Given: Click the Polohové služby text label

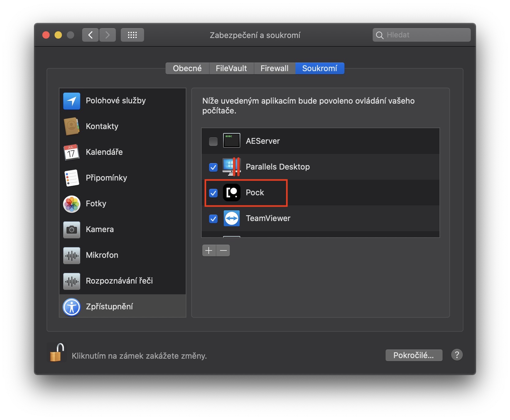Looking at the screenshot, I should [x=116, y=101].
